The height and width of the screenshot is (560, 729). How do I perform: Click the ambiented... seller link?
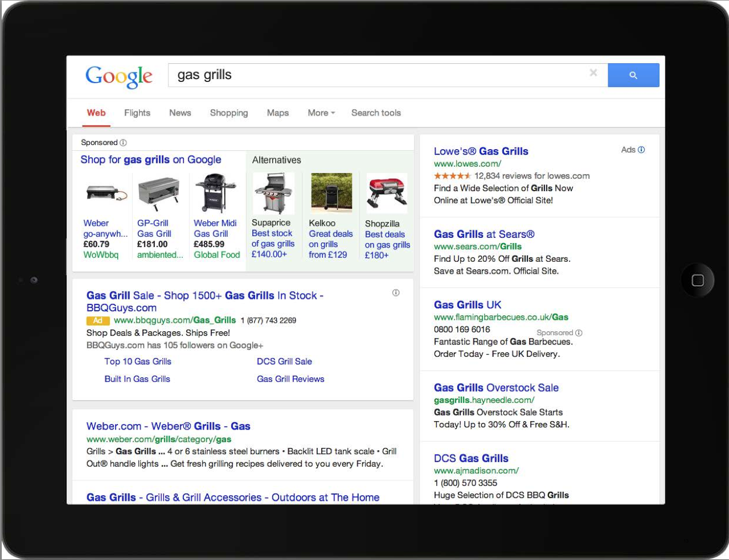(160, 255)
